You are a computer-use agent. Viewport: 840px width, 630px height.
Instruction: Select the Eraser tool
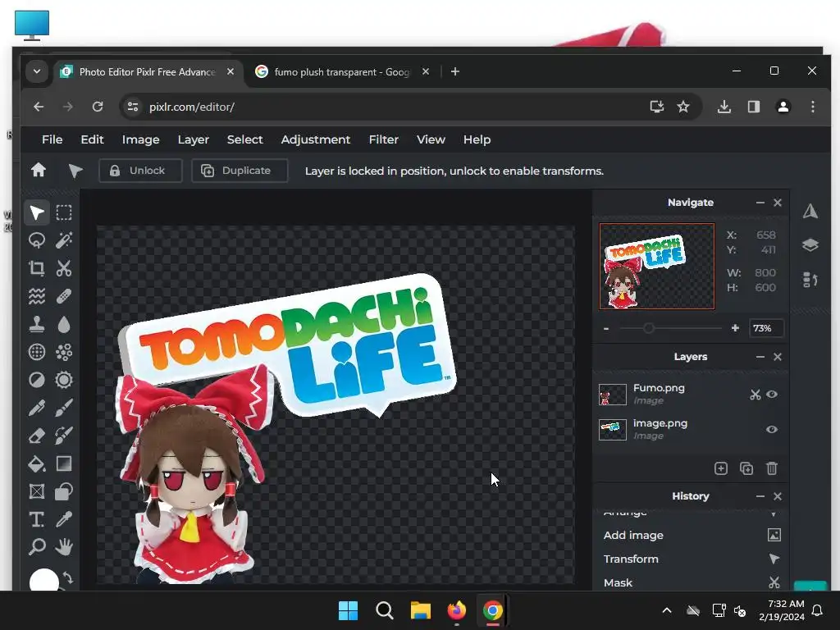tap(36, 436)
